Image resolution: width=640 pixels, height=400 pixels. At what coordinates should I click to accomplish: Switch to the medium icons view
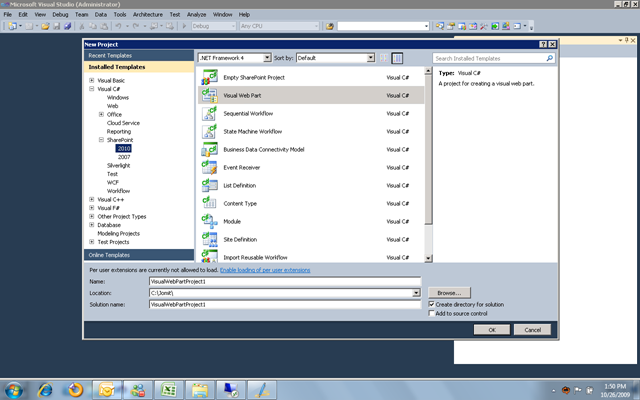click(x=397, y=58)
